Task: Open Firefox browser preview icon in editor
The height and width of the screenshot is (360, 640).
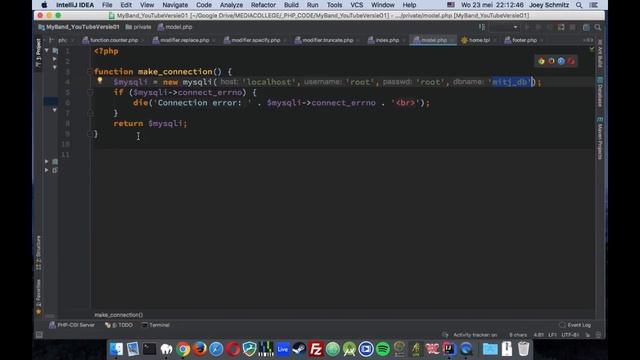Action: (551, 61)
